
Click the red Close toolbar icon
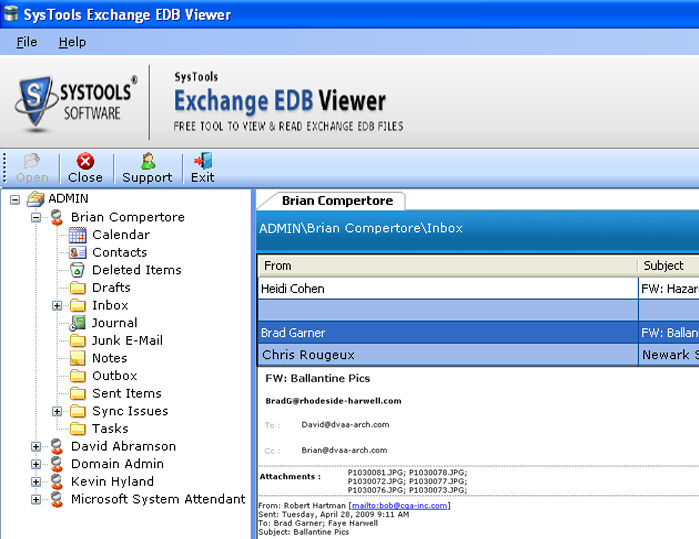(85, 161)
